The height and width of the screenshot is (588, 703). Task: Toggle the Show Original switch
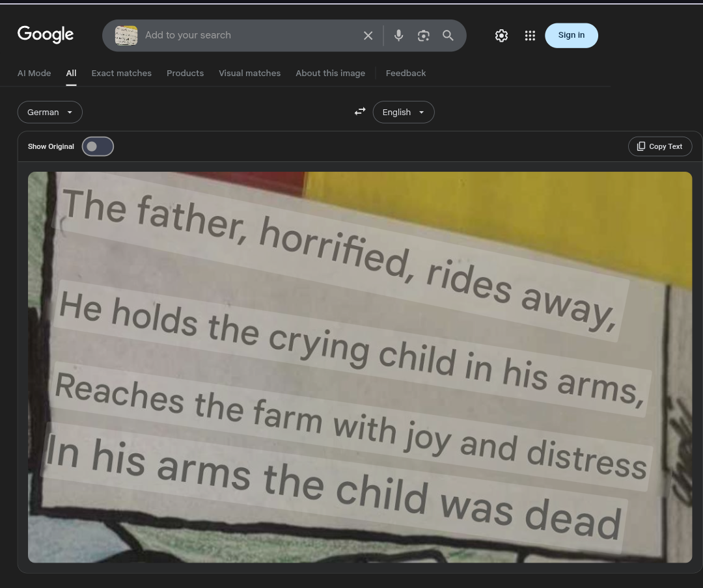pos(98,146)
